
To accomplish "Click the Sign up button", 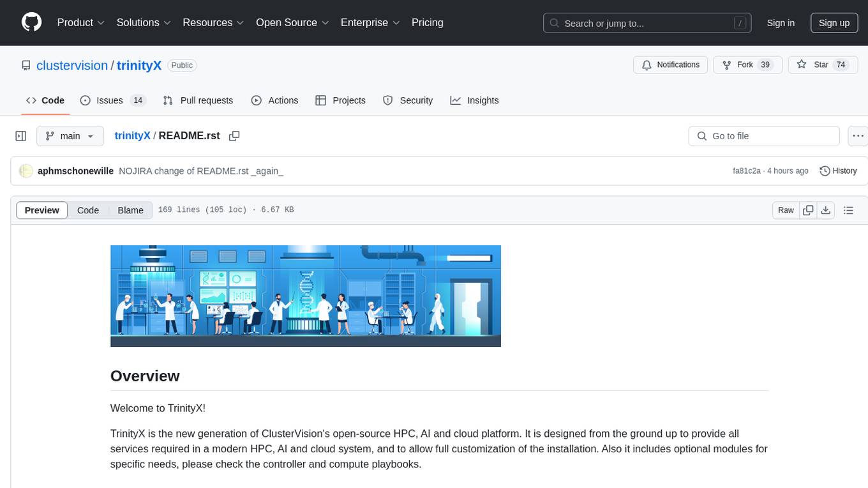I will coord(834,23).
